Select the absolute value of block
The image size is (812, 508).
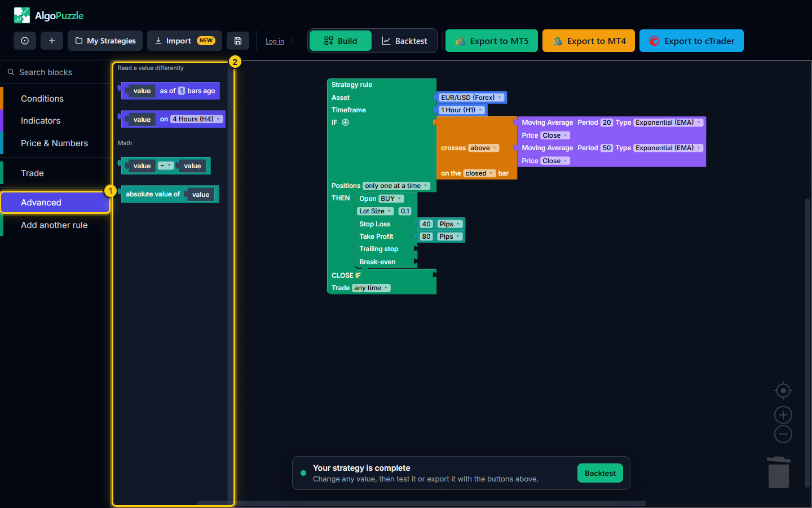point(169,194)
